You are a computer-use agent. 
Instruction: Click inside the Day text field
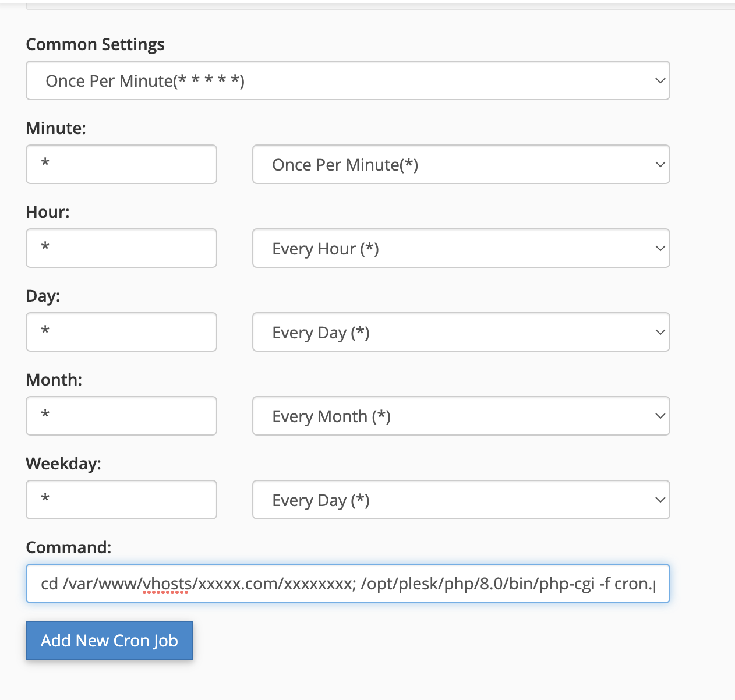(x=121, y=332)
